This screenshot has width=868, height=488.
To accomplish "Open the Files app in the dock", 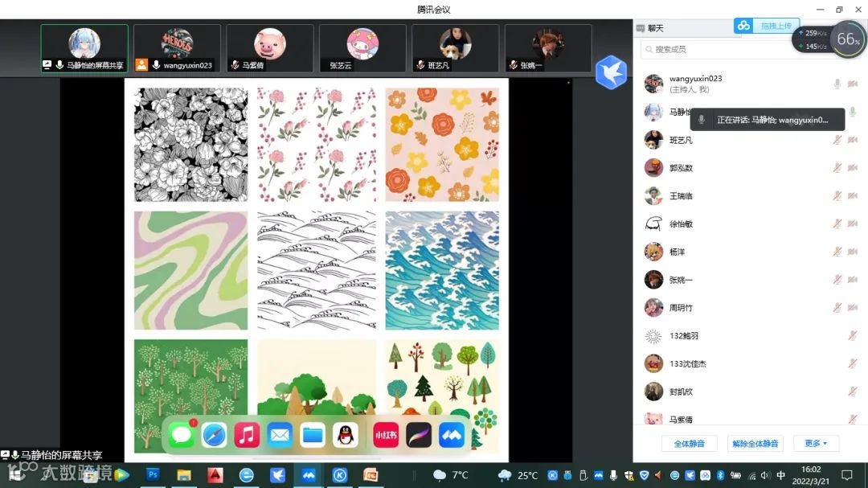I will click(313, 436).
